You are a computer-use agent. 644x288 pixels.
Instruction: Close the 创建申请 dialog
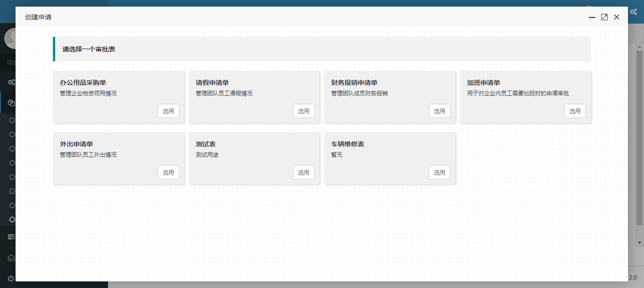tap(617, 17)
